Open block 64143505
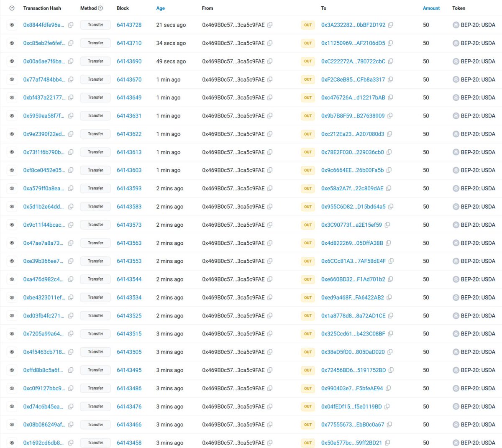The height and width of the screenshot is (448, 502). [x=129, y=352]
